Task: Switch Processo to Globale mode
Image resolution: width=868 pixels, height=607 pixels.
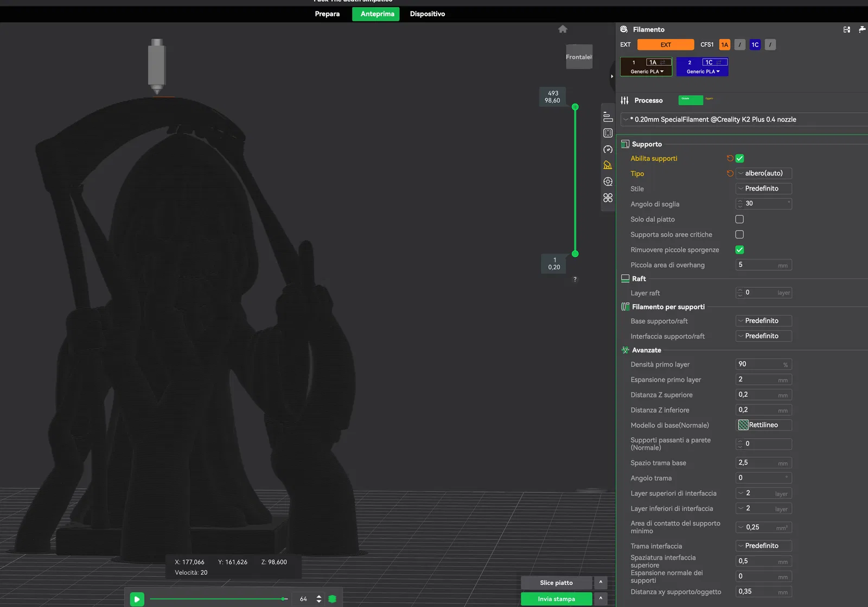Action: (691, 100)
